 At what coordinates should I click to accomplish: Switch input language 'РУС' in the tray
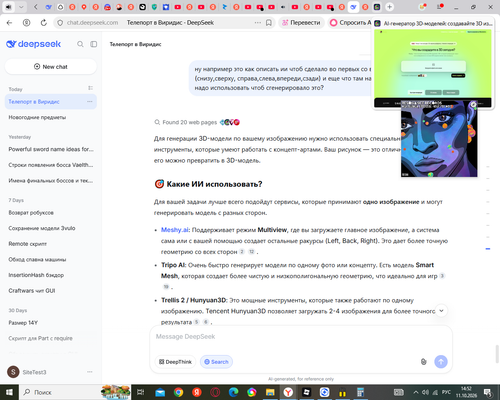[446, 392]
